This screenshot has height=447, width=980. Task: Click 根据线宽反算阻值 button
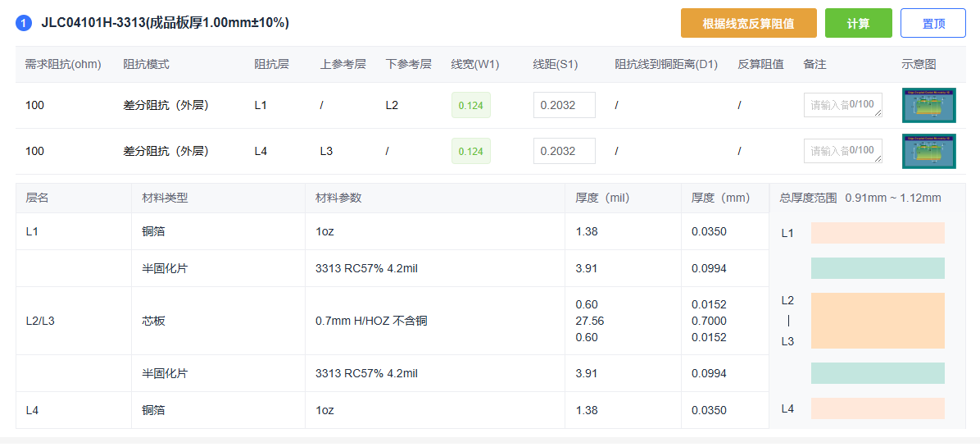(x=748, y=23)
